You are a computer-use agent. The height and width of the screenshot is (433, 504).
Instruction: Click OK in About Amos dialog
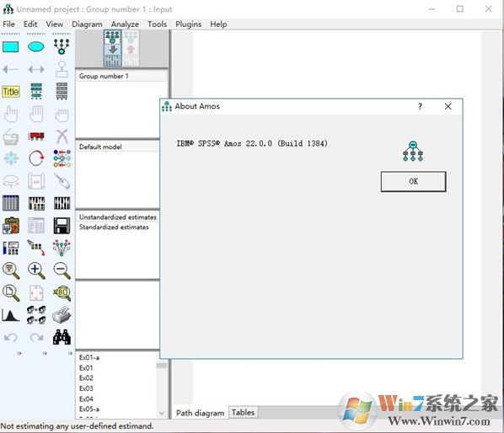pos(413,181)
